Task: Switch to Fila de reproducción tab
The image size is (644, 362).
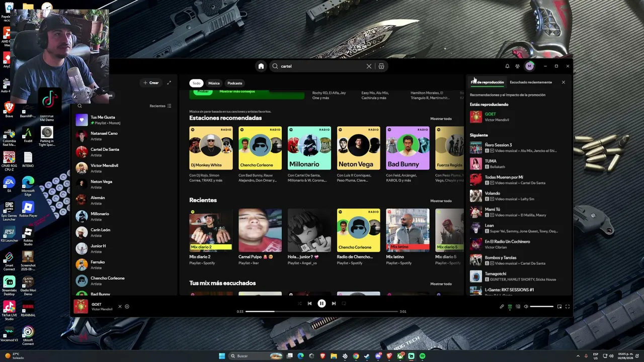Action: coord(487,82)
